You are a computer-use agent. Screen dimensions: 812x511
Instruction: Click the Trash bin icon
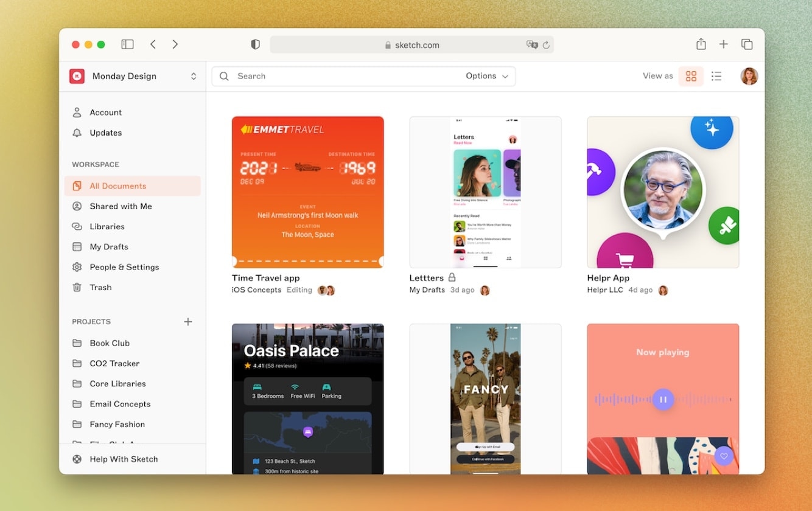77,287
